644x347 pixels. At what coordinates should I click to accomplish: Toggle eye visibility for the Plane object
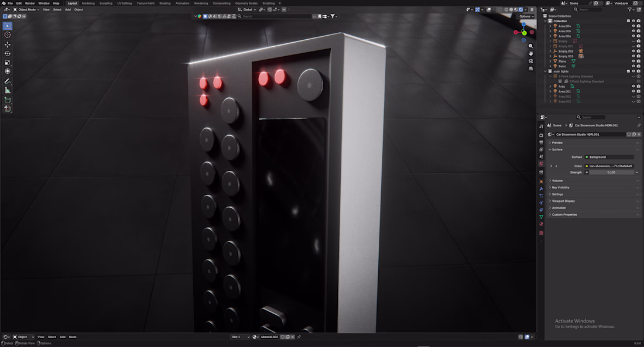633,61
